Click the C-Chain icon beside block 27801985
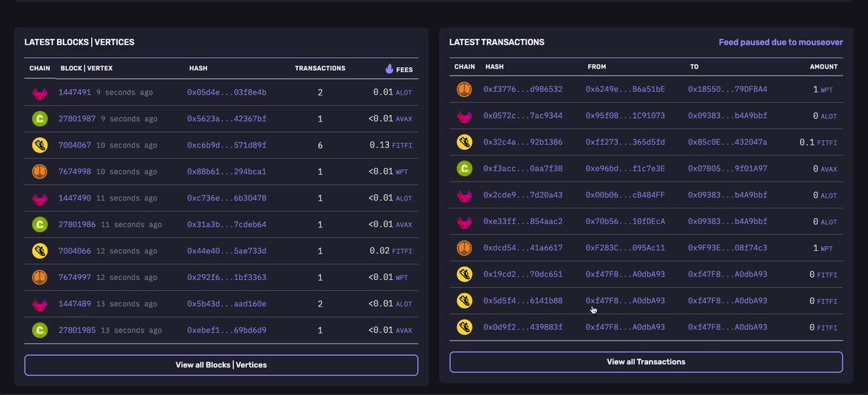Viewport: 868px width, 395px height. coord(40,330)
